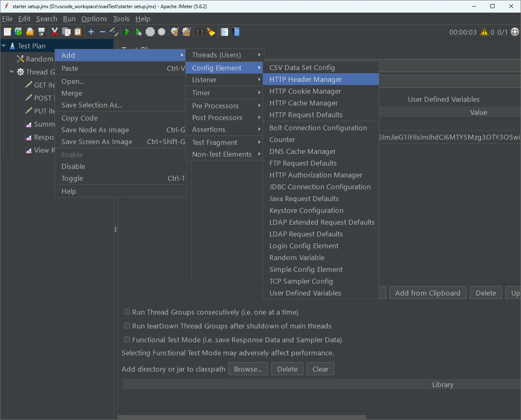Open the Function Helper dialog icon

point(224,32)
